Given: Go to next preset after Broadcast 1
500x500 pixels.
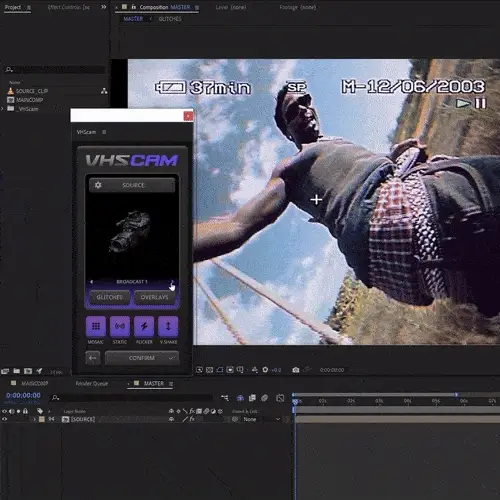Looking at the screenshot, I should [x=172, y=282].
